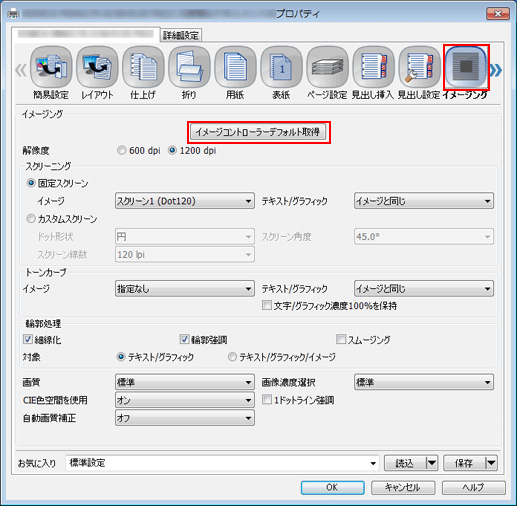Click the 読込 button
The image size is (517, 506).
point(405,463)
